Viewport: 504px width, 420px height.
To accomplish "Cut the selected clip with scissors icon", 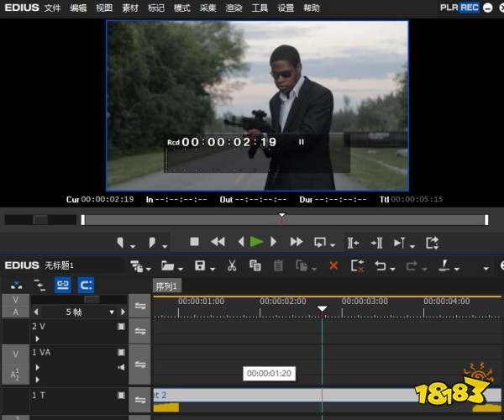I will click(232, 265).
